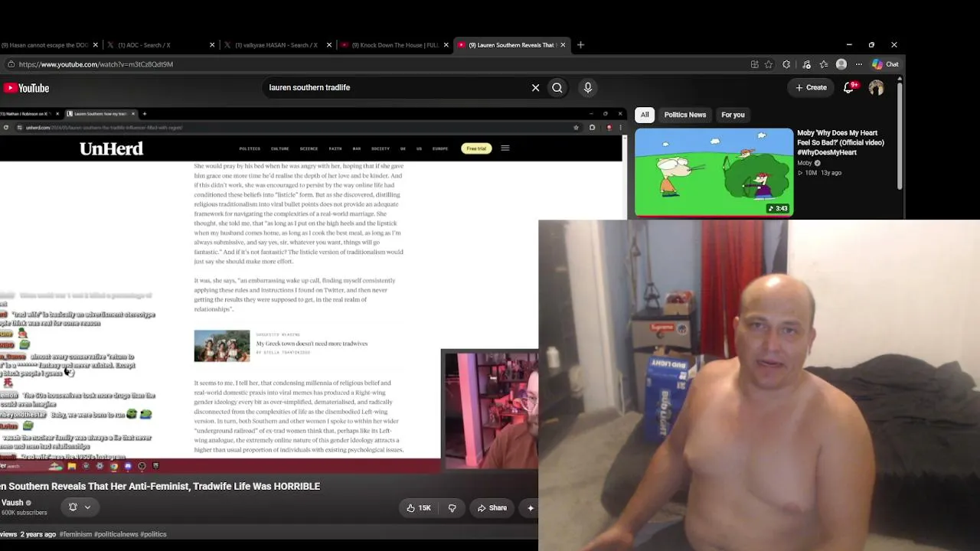Toggle Vaush channel notification bell
This screenshot has height=551, width=980.
[x=73, y=507]
